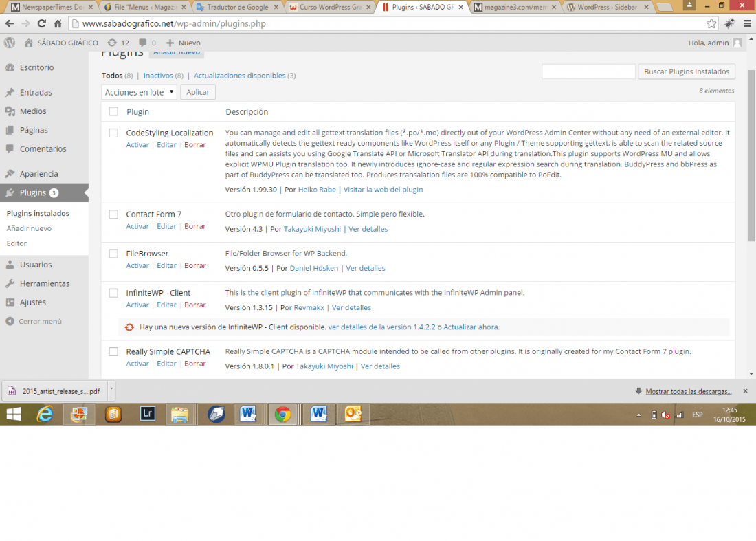
Task: Click Aplicar bulk action button
Action: coord(198,92)
